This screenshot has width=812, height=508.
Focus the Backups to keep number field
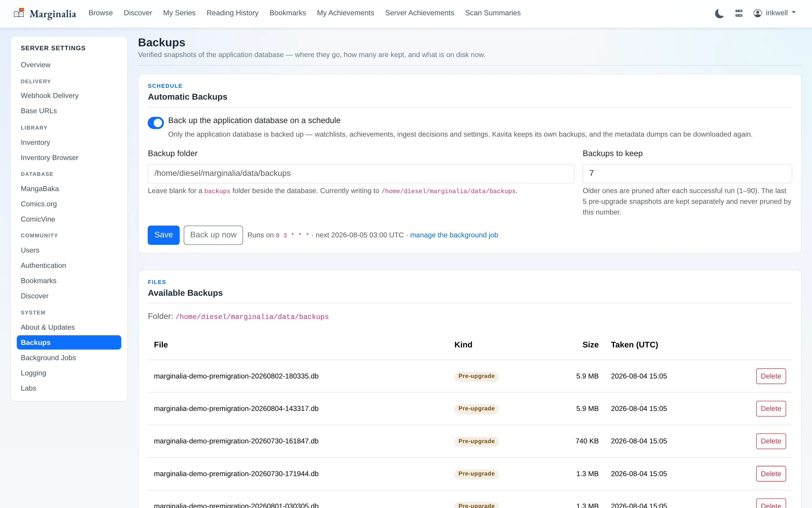point(687,173)
